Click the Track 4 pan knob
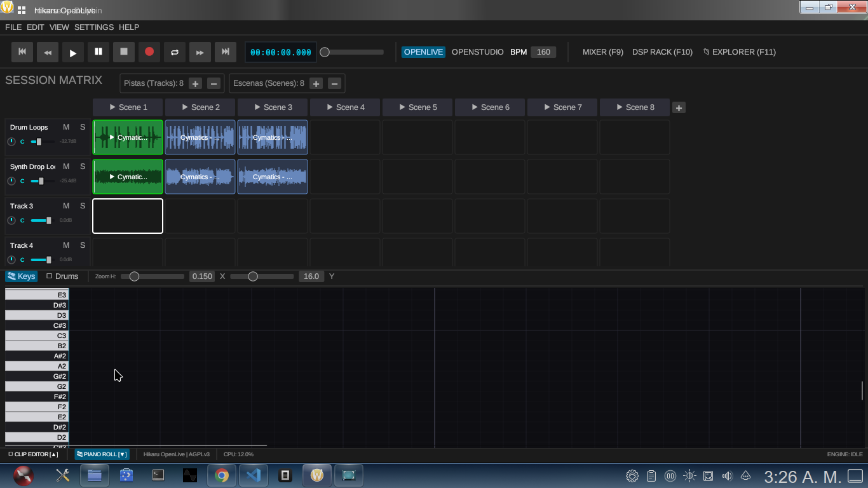 coord(11,260)
